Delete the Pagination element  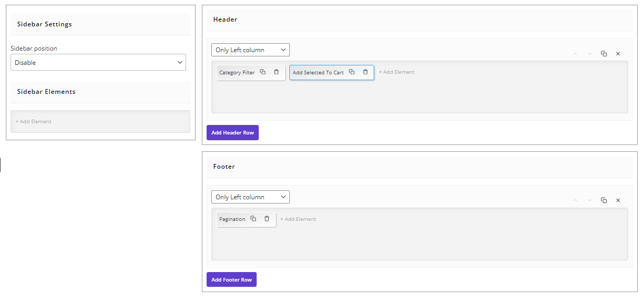pyautogui.click(x=267, y=219)
